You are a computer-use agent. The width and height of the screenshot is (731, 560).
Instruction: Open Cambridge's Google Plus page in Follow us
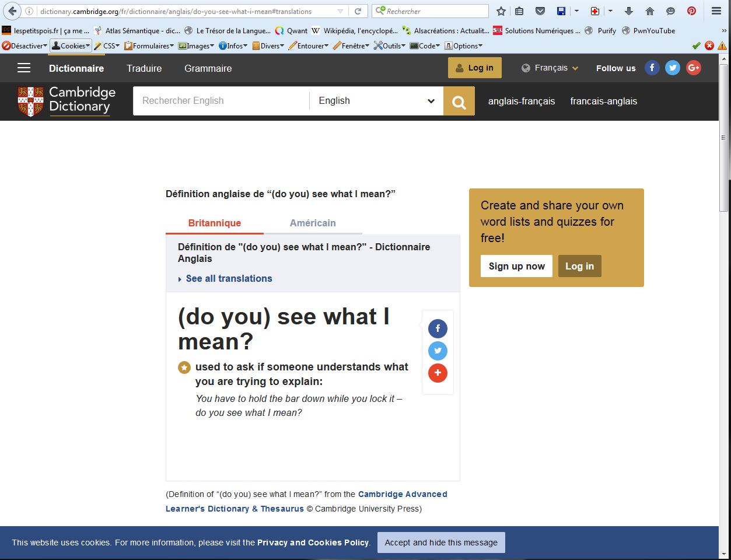[x=694, y=68]
